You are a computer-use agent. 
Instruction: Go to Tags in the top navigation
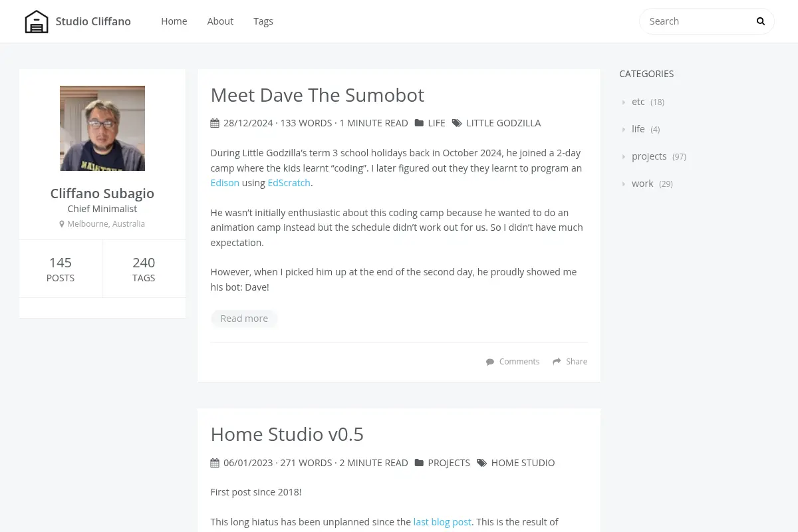click(263, 21)
